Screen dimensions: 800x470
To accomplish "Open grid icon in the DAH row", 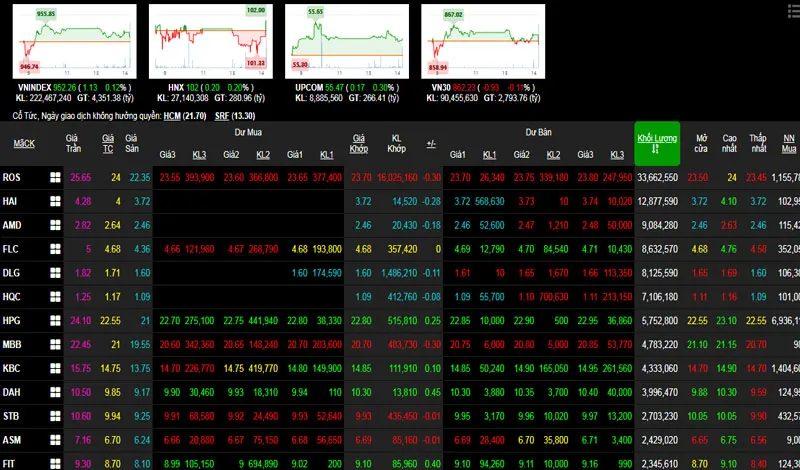I will tap(55, 392).
